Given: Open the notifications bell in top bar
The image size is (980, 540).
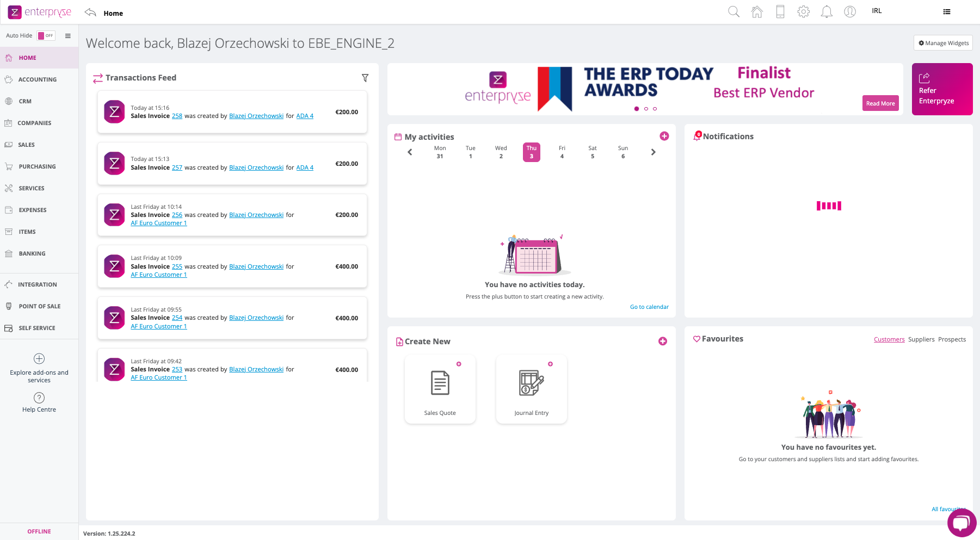Looking at the screenshot, I should coord(827,11).
